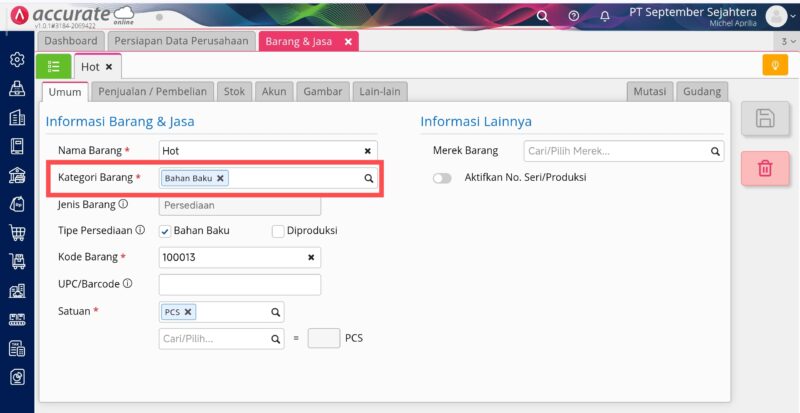Viewport: 800px width, 413px height.
Task: Open the Mutasi tab
Action: point(650,92)
